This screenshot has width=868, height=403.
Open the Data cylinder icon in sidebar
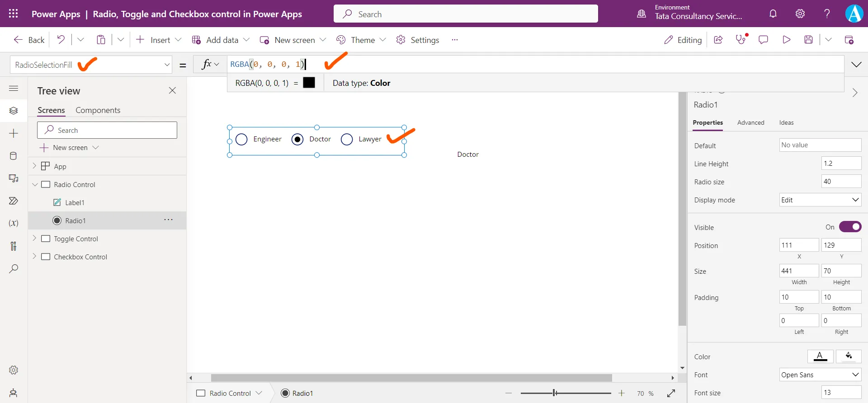point(14,156)
